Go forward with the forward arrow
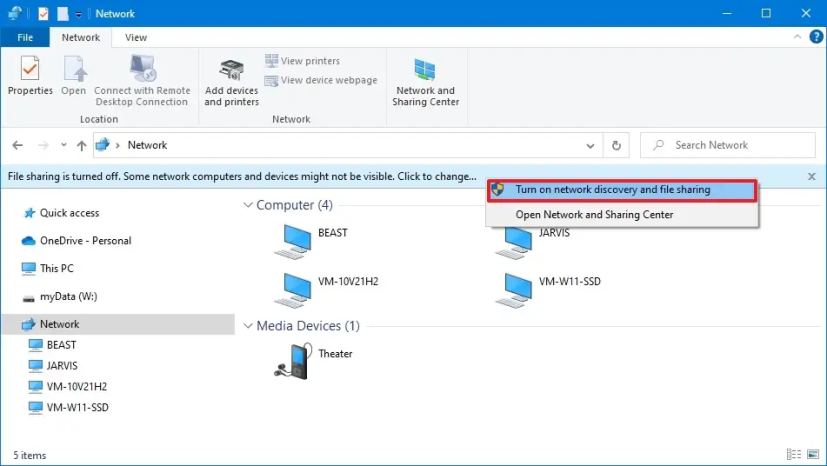The height and width of the screenshot is (466, 827). [x=43, y=145]
